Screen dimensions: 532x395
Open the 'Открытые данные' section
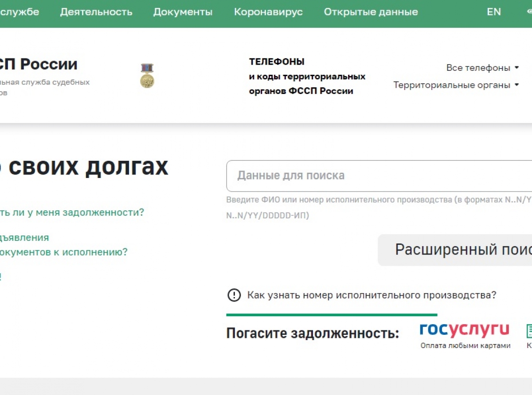click(x=371, y=12)
